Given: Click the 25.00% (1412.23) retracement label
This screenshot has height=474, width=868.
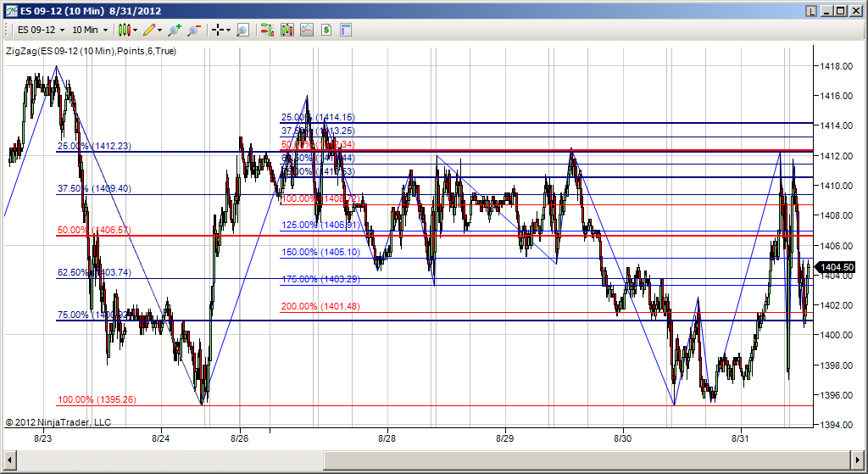Looking at the screenshot, I should click(x=94, y=146).
